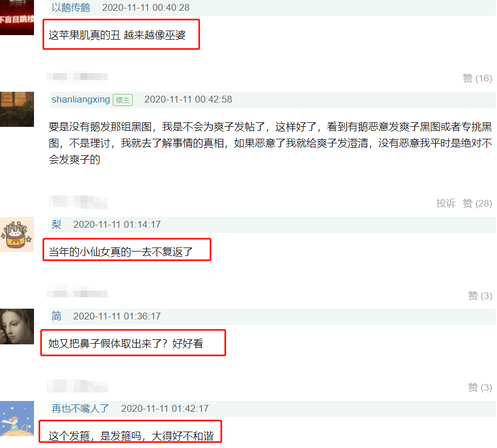Click comment 当年的小仙女真的一去不复返了
Image resolution: width=497 pixels, height=448 pixels.
point(121,252)
